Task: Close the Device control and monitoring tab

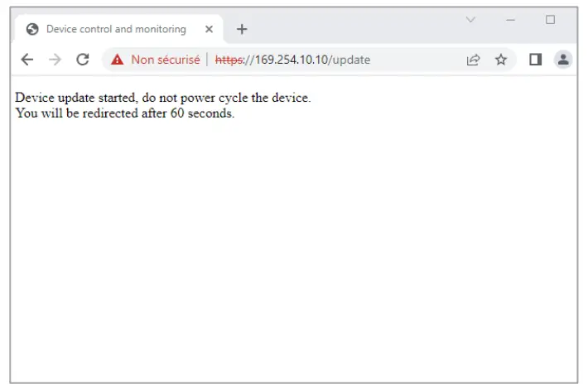Action: [209, 29]
